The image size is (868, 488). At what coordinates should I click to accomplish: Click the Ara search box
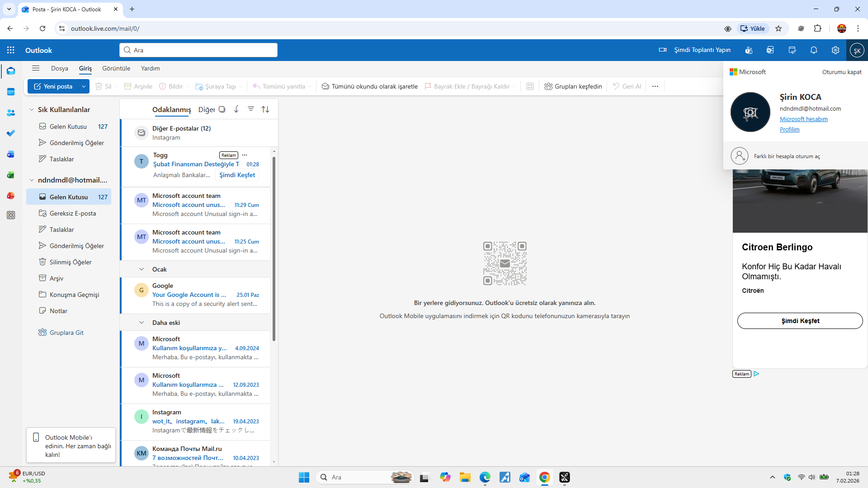coord(198,50)
